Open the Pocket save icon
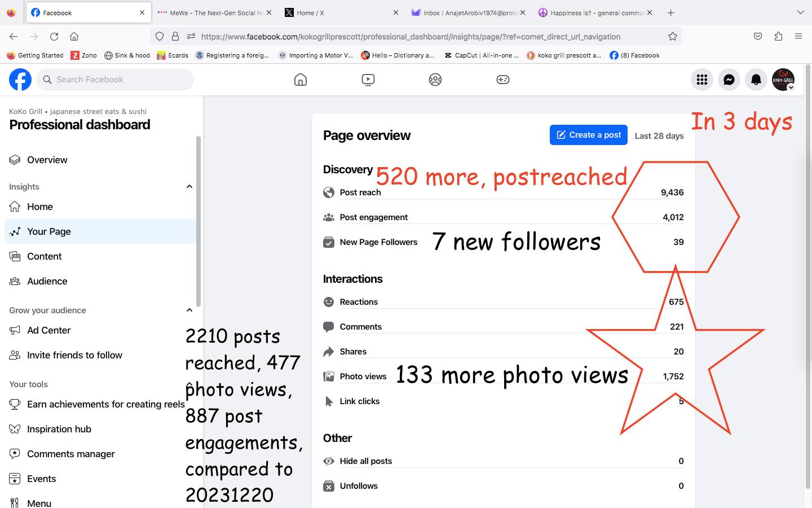The height and width of the screenshot is (508, 812). [758, 36]
